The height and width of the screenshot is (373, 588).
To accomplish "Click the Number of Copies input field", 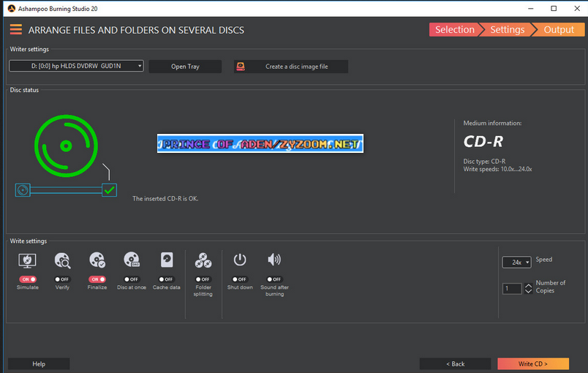I will [x=512, y=289].
